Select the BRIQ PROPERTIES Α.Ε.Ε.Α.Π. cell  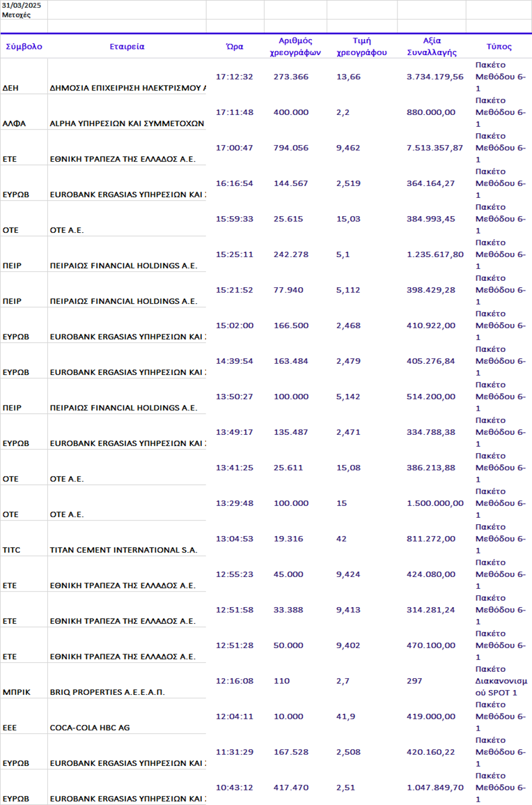click(107, 692)
